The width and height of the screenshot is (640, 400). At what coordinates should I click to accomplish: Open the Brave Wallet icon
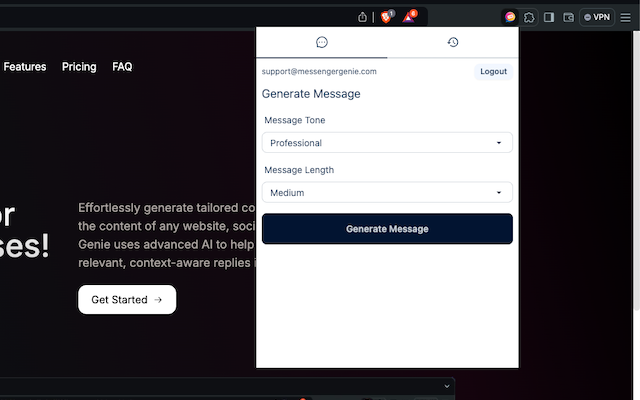pos(569,17)
